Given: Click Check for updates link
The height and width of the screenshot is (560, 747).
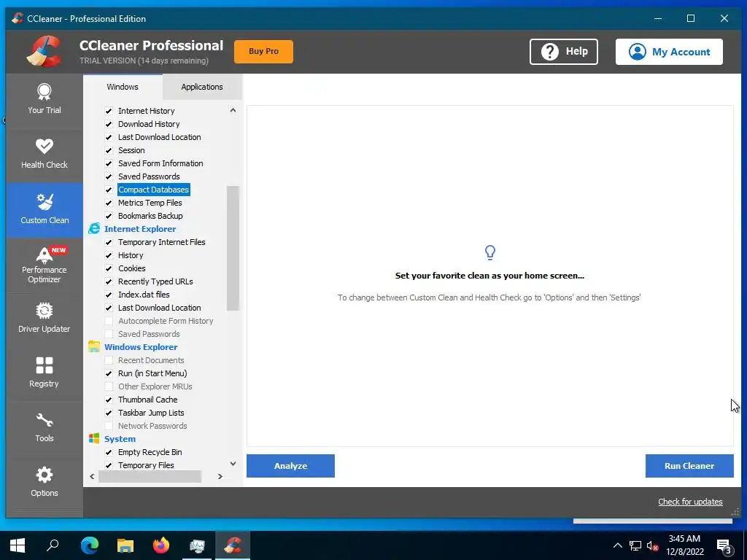Looking at the screenshot, I should pyautogui.click(x=690, y=502).
